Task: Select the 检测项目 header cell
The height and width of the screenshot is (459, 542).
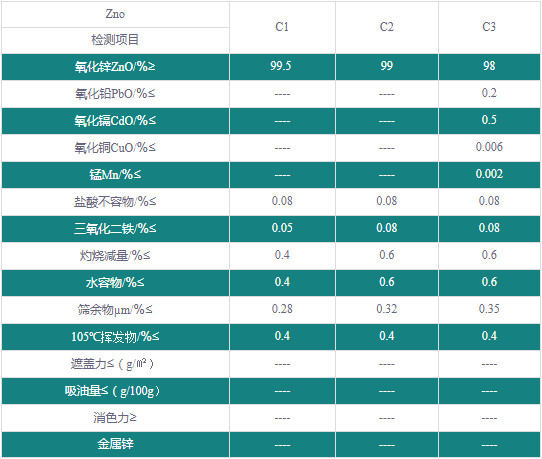Action: (115, 40)
